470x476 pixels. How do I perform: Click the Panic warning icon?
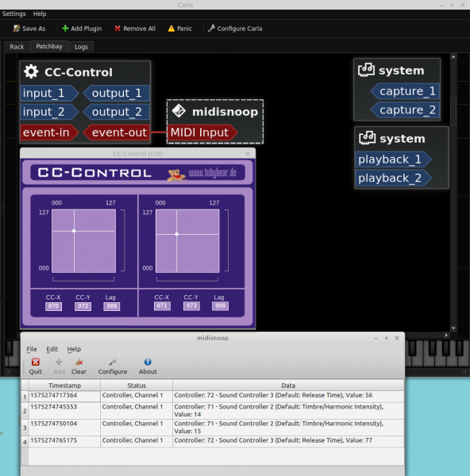[x=171, y=29]
